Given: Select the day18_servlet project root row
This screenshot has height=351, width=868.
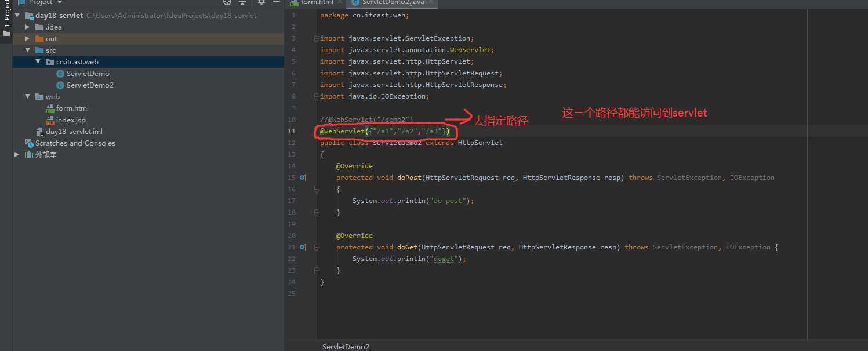Looking at the screenshot, I should point(148,16).
